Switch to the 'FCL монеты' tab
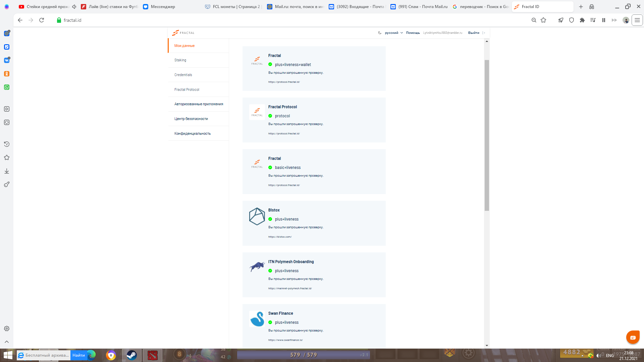This screenshot has width=644, height=362. [x=233, y=7]
